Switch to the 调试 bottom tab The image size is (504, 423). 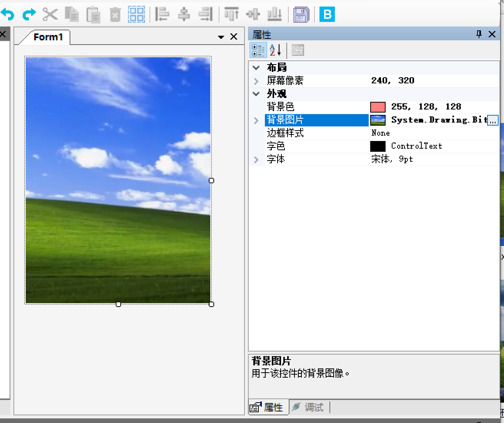pyautogui.click(x=308, y=407)
